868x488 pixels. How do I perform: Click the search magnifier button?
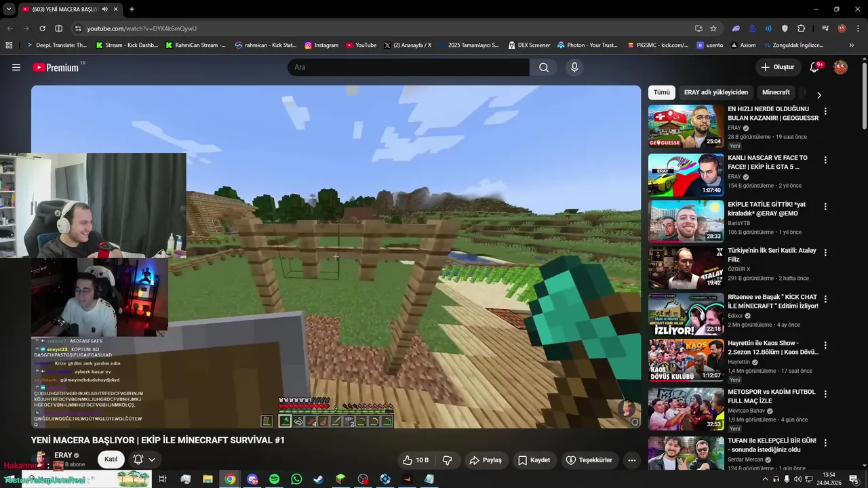point(544,67)
